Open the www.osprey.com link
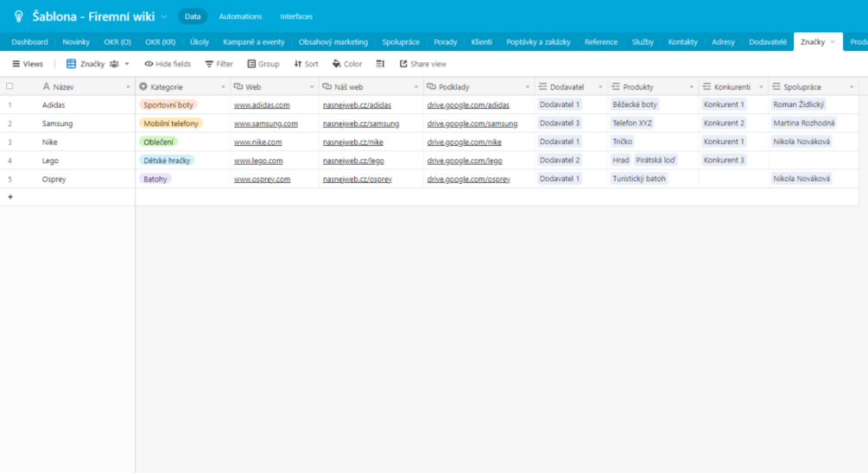Screen dimensions: 868x473 pos(262,180)
